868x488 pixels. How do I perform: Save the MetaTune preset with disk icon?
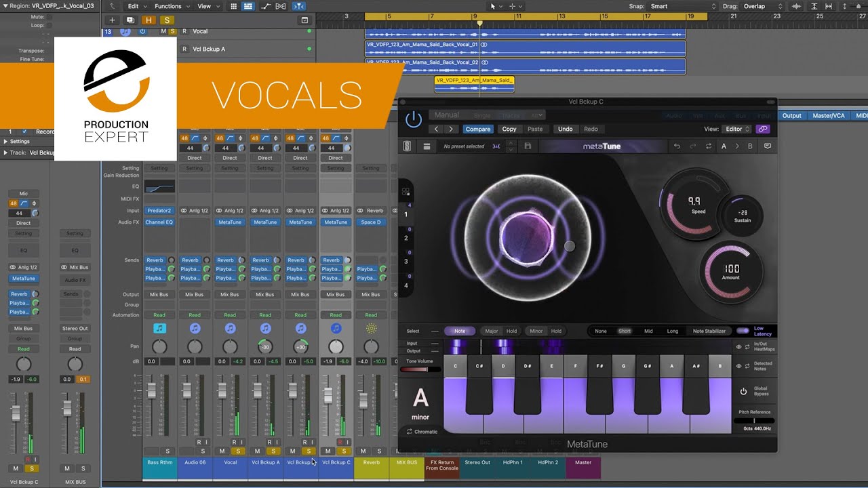pyautogui.click(x=527, y=146)
